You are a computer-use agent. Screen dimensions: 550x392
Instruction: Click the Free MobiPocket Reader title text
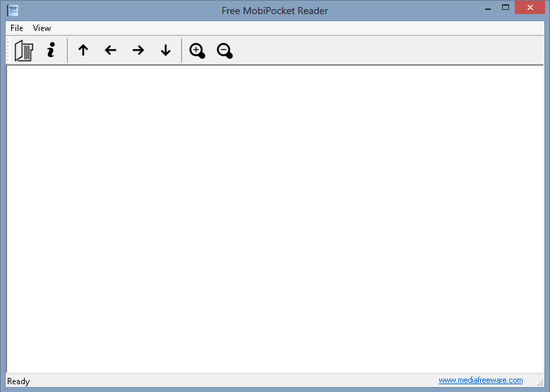(x=275, y=11)
